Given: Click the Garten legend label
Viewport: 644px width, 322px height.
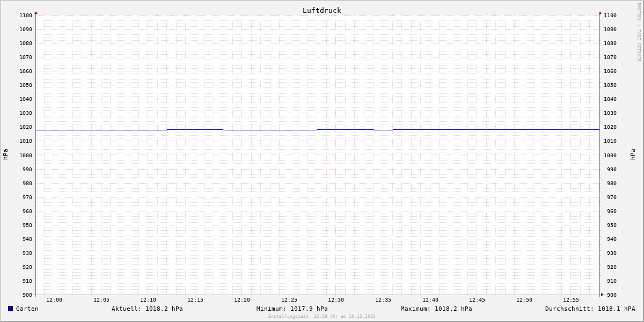Looking at the screenshot, I should pyautogui.click(x=27, y=309).
